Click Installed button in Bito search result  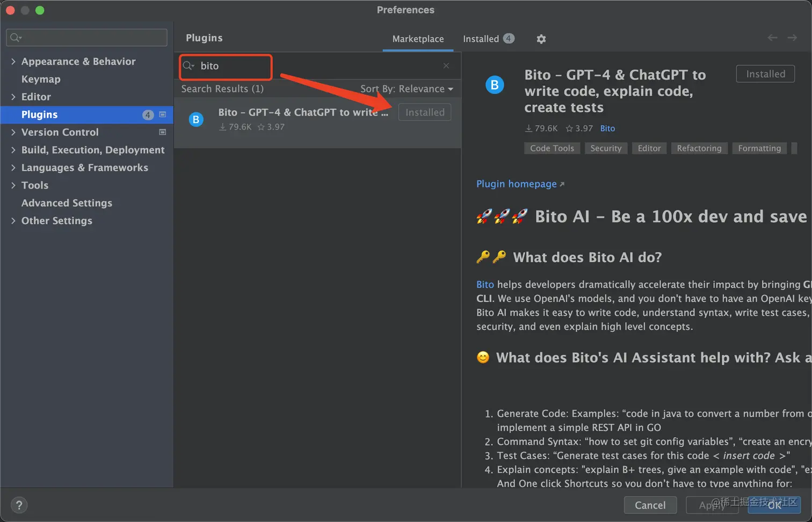pyautogui.click(x=425, y=112)
